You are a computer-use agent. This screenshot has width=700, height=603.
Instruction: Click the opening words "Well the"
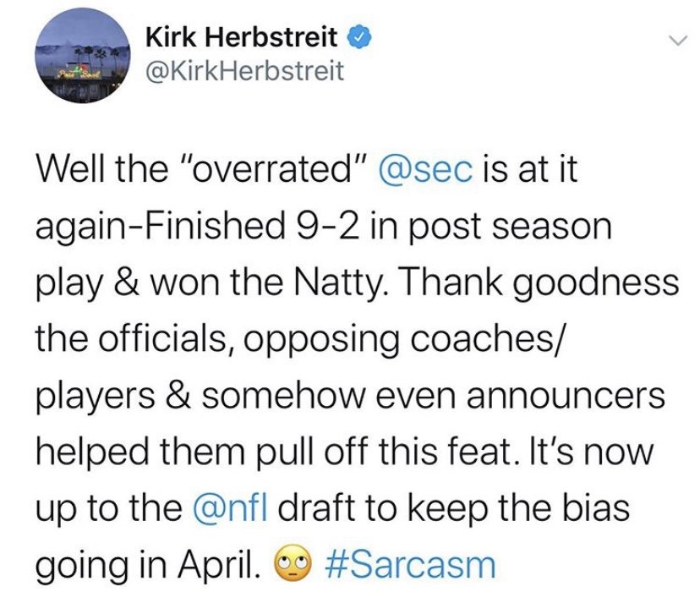tap(102, 170)
